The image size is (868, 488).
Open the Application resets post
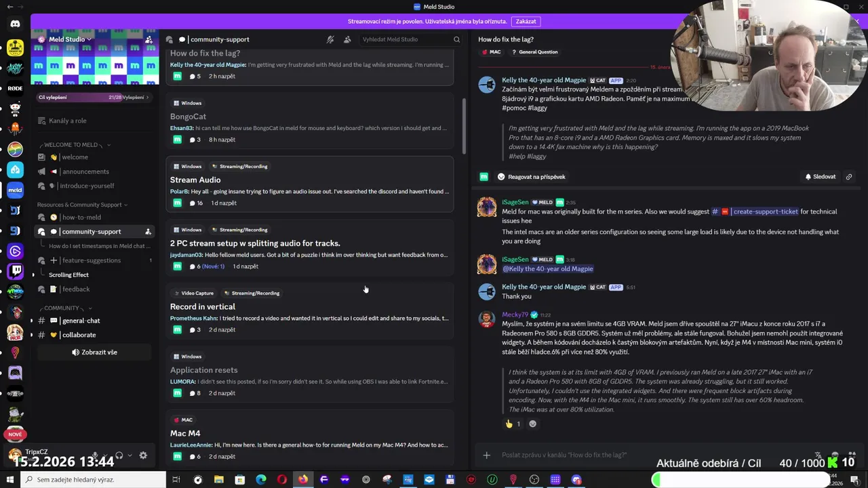[310, 375]
